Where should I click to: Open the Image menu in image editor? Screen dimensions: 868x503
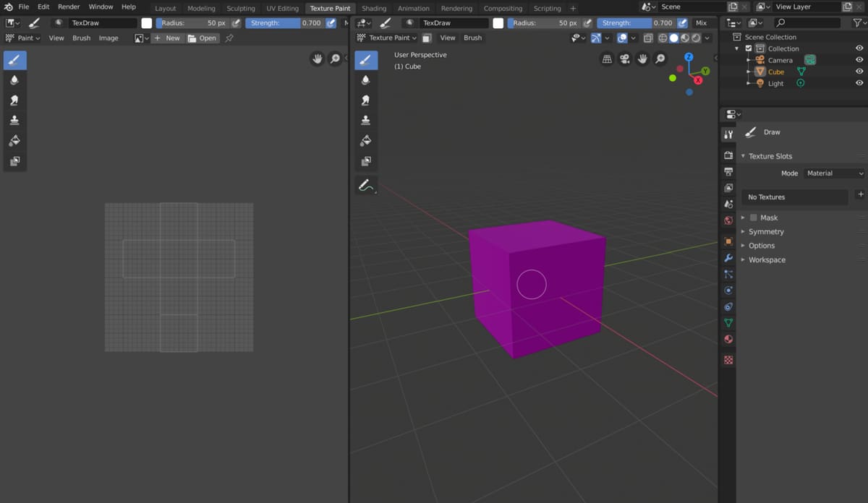(109, 38)
